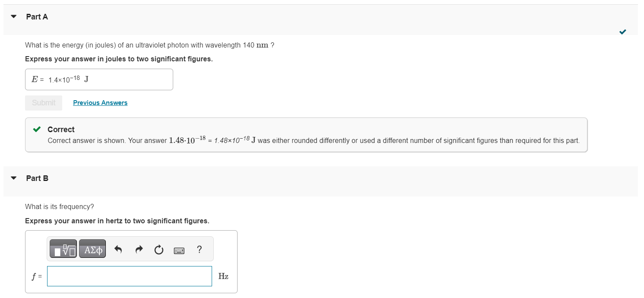Open keyboard shortcuts icon
The width and height of the screenshot is (644, 298).
click(179, 250)
